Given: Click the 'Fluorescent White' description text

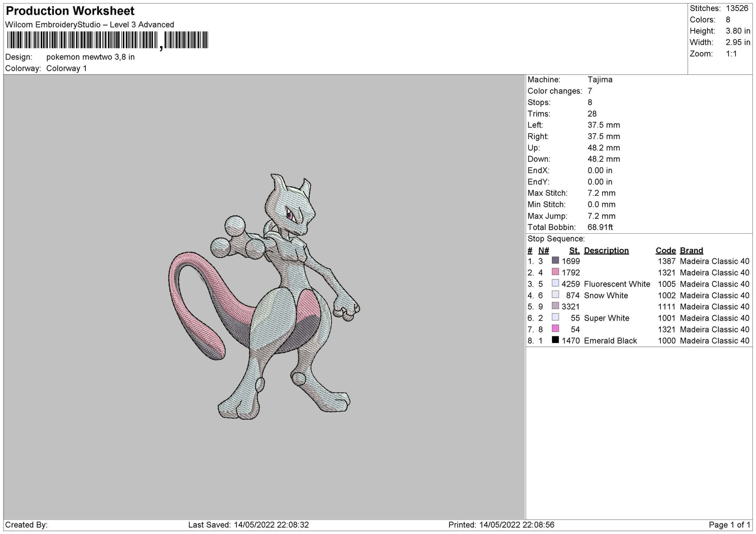Looking at the screenshot, I should click(x=617, y=284).
